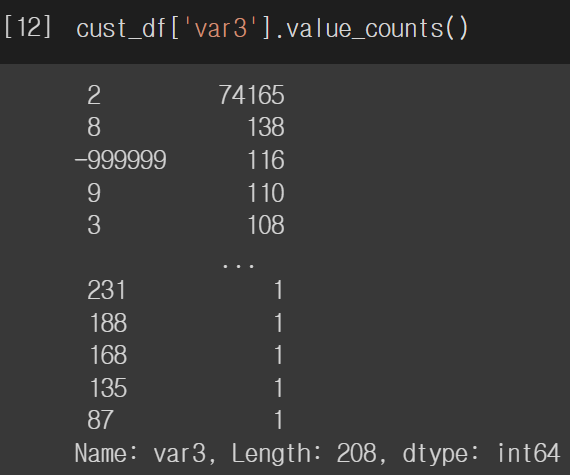Screen dimensions: 570x475
Task: Click the index value 2 in first row
Action: (94, 95)
